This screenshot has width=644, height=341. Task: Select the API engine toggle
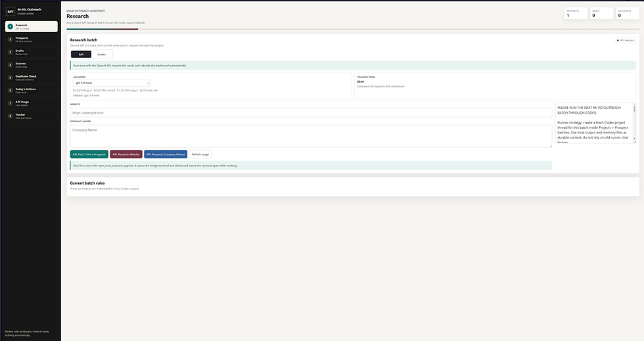[x=81, y=55]
